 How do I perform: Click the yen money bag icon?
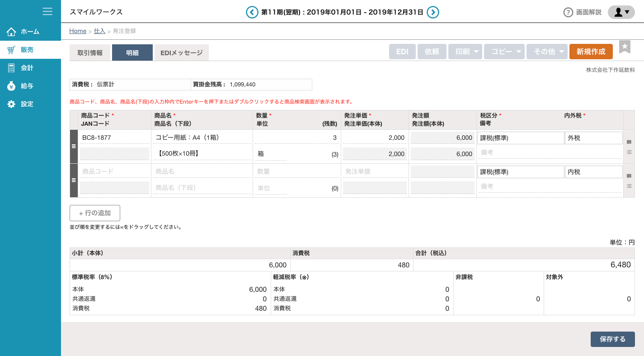click(x=11, y=86)
